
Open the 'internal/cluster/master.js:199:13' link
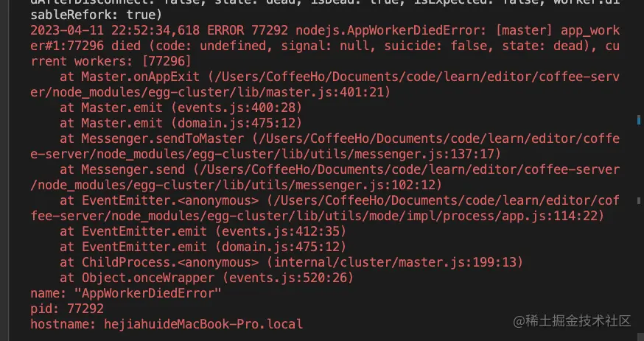[395, 262]
